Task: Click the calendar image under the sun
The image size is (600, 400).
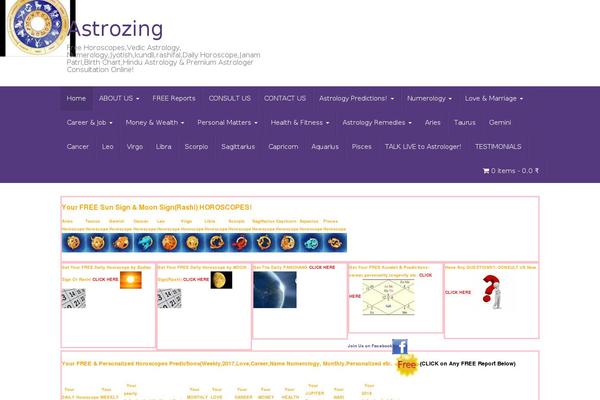Action: (x=73, y=298)
